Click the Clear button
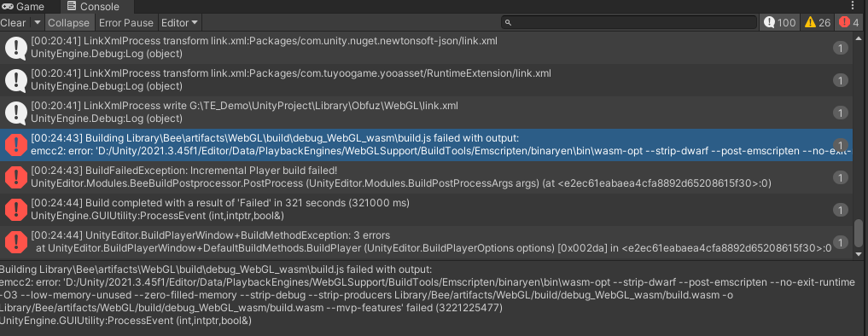The height and width of the screenshot is (336, 868). 14,23
